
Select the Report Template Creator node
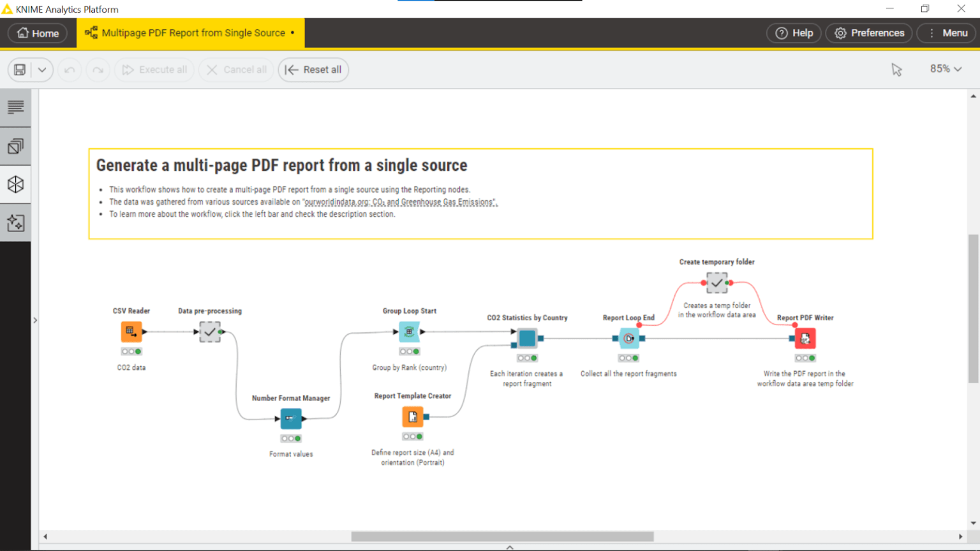point(413,416)
